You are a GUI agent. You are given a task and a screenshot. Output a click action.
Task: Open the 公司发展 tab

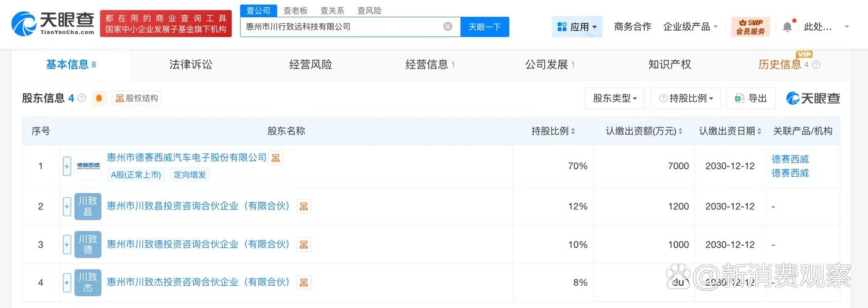(x=550, y=64)
